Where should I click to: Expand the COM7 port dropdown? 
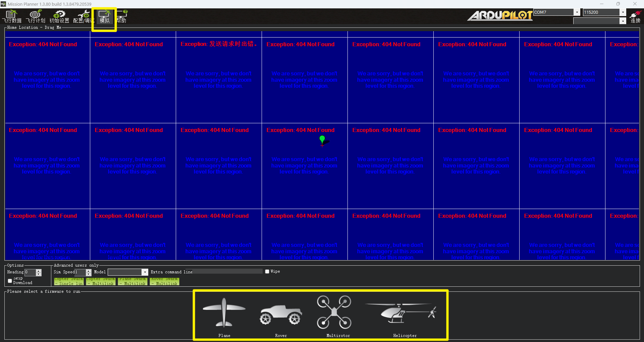pos(577,12)
